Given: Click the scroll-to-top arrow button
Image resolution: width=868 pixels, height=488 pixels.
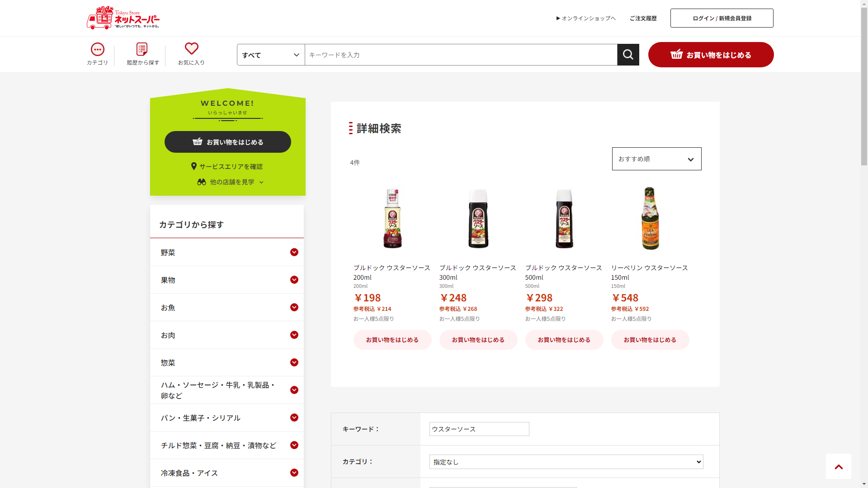Looking at the screenshot, I should click(x=838, y=466).
